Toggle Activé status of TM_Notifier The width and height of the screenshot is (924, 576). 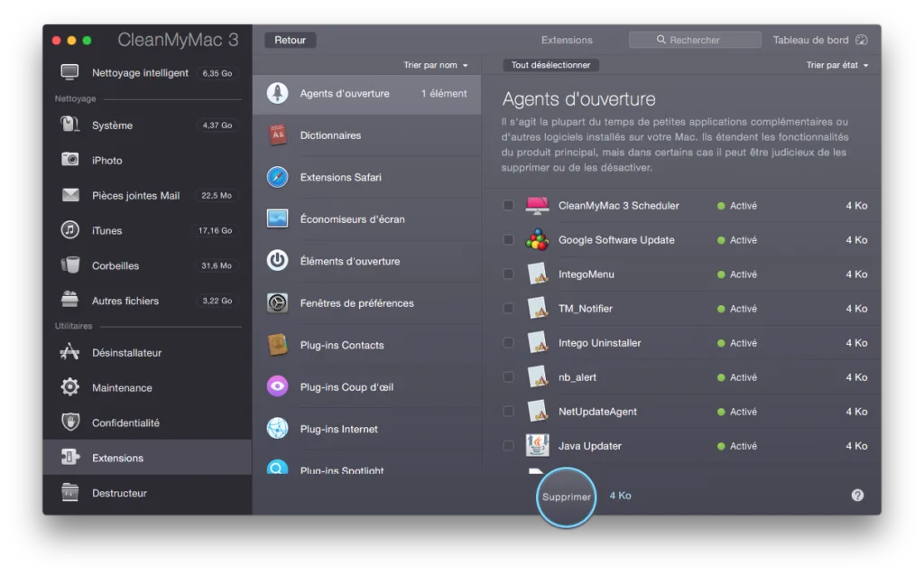[x=737, y=309]
